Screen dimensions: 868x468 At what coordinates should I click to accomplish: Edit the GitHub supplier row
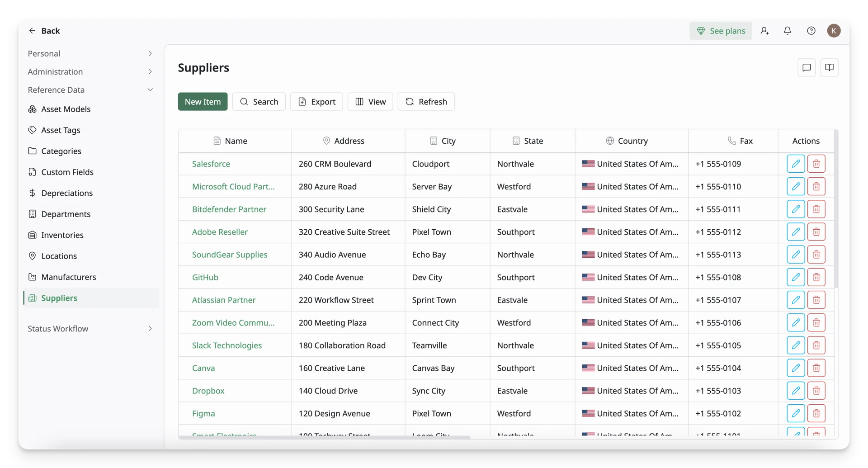[x=796, y=277]
